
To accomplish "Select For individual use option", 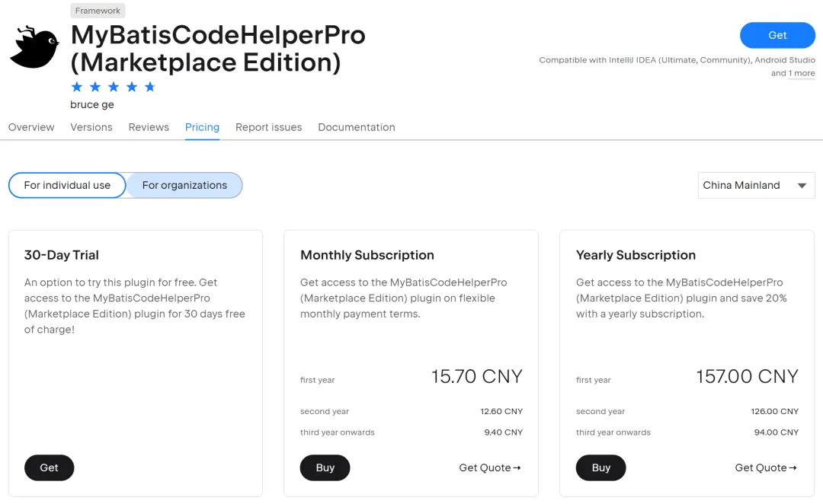I will [x=67, y=185].
